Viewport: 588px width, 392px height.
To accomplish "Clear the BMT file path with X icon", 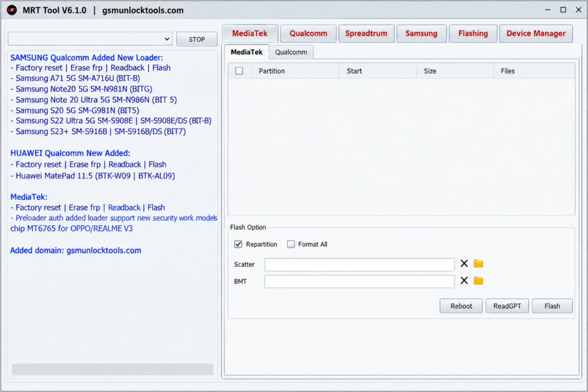I will point(464,281).
